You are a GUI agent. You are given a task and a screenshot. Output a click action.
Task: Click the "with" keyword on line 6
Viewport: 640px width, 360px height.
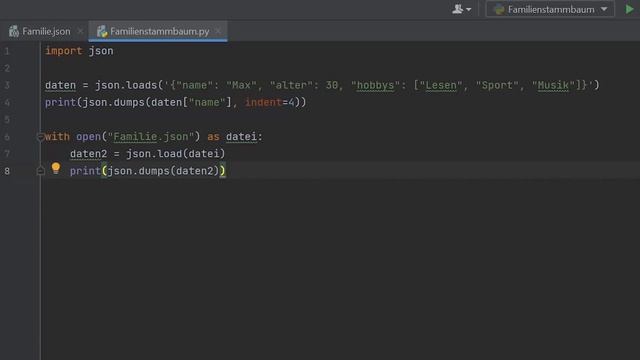click(57, 137)
